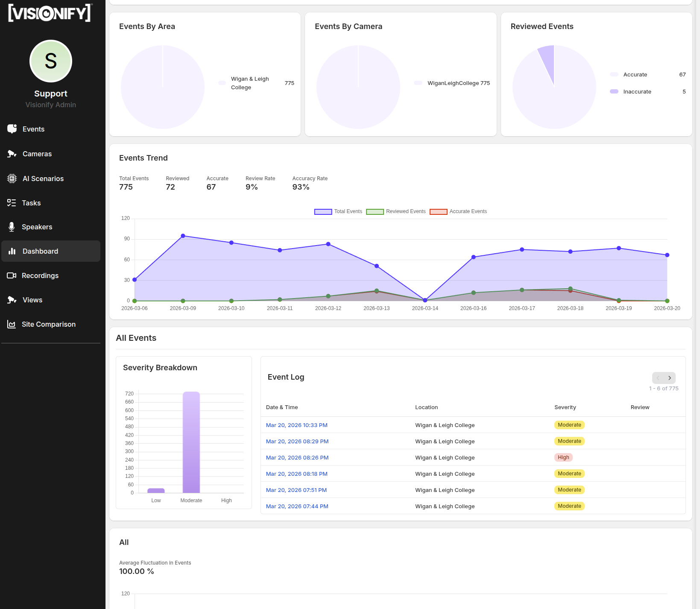
Task: Toggle Reviewed Events legend series
Action: [x=396, y=211]
